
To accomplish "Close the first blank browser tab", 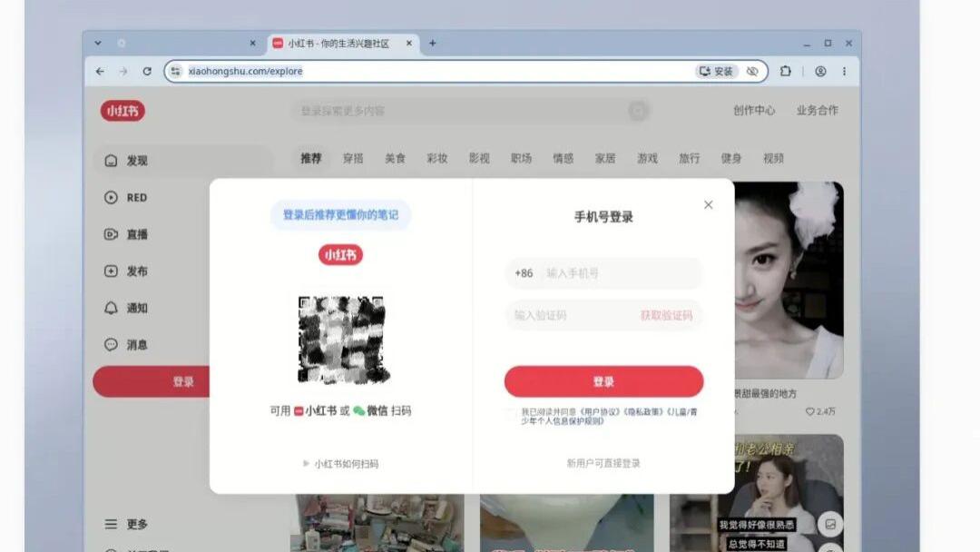I will [x=252, y=44].
